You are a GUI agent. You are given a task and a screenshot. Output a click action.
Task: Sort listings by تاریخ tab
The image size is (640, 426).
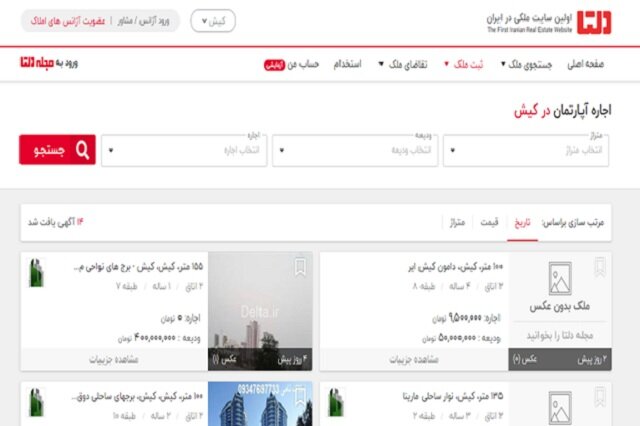tap(522, 223)
